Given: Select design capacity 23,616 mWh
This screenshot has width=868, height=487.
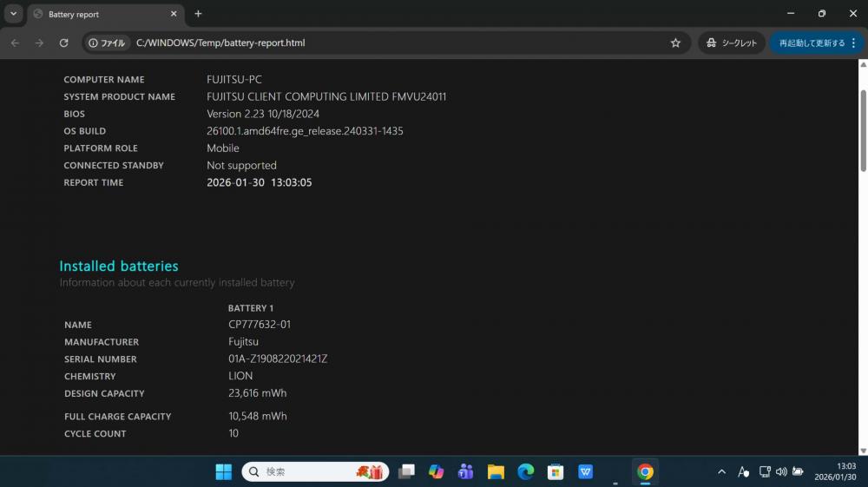Looking at the screenshot, I should (x=258, y=393).
